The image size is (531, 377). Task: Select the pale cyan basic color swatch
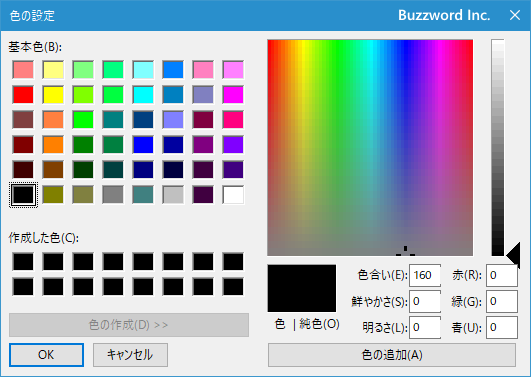pos(143,69)
